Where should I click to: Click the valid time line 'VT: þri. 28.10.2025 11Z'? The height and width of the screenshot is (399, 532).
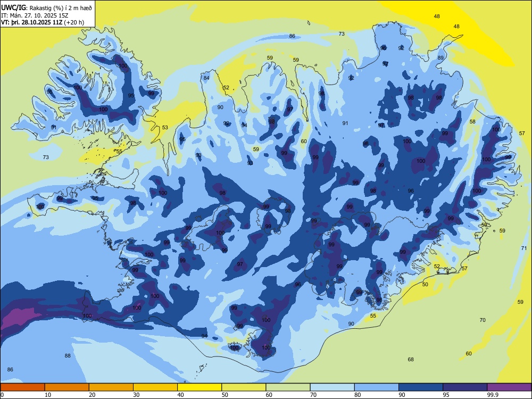[x=31, y=22]
